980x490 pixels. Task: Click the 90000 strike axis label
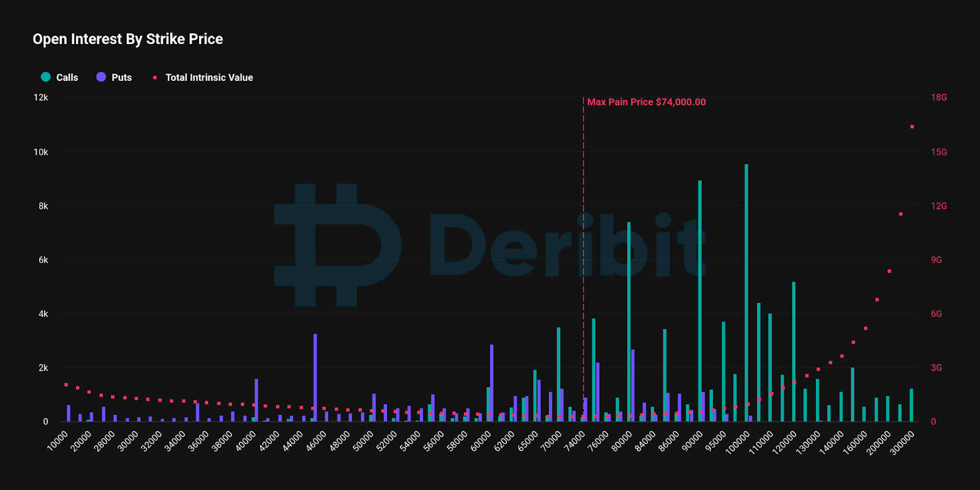pos(693,440)
